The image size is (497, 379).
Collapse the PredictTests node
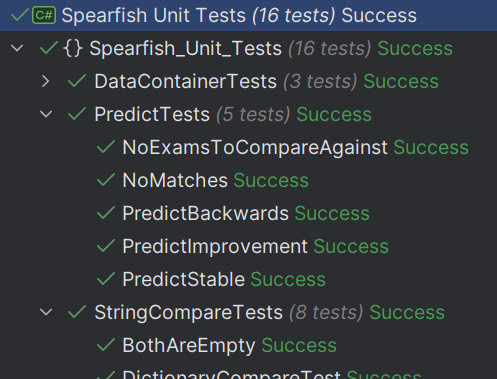pyautogui.click(x=46, y=114)
